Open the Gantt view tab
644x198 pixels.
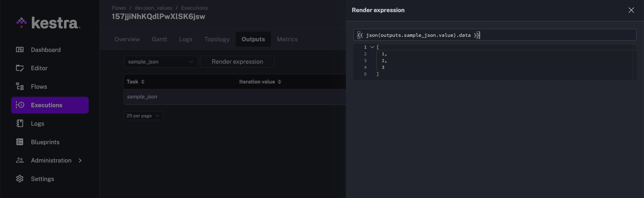click(159, 39)
